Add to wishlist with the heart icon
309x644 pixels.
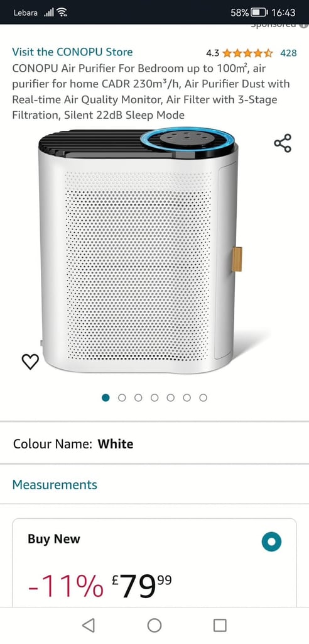click(x=30, y=362)
